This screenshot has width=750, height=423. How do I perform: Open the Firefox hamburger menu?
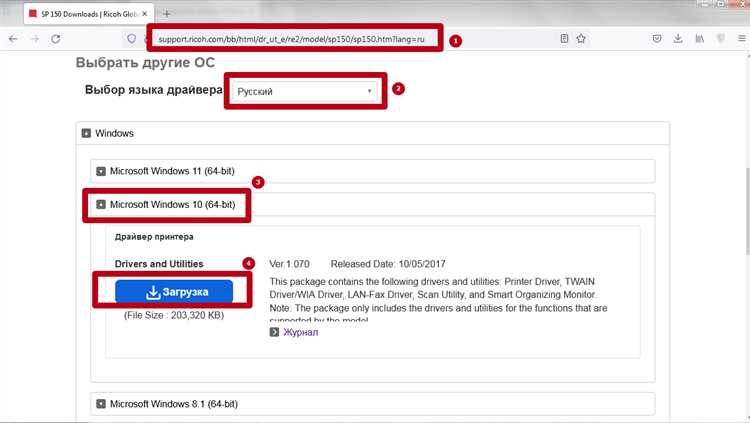tap(741, 39)
